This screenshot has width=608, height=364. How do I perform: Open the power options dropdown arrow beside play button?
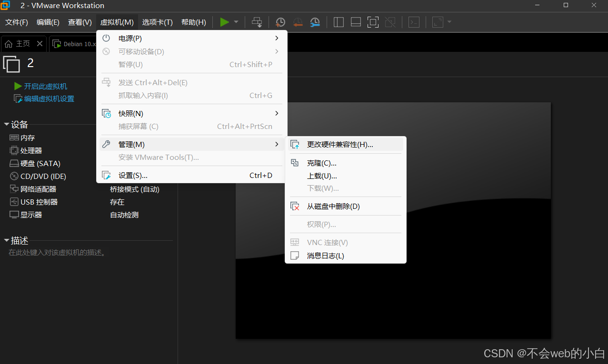pyautogui.click(x=236, y=22)
